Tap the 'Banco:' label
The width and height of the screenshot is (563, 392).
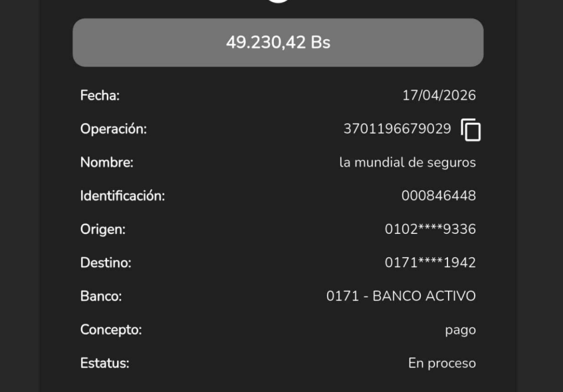[101, 296]
